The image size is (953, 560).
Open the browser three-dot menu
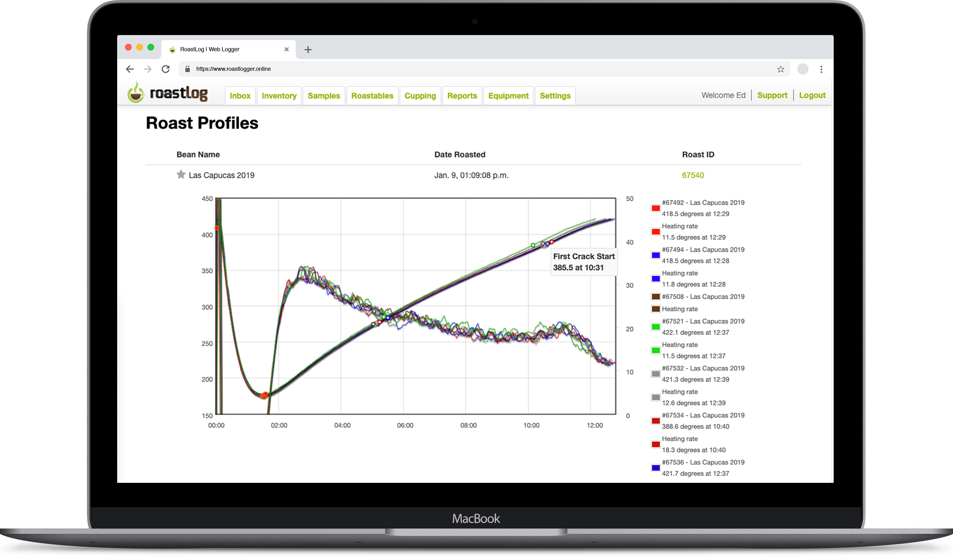(821, 69)
